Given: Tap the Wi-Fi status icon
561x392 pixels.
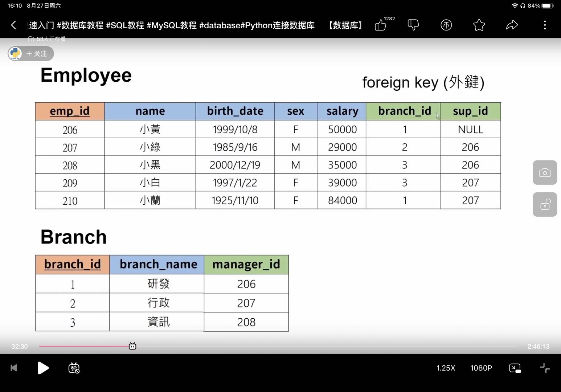Looking at the screenshot, I should (514, 5).
